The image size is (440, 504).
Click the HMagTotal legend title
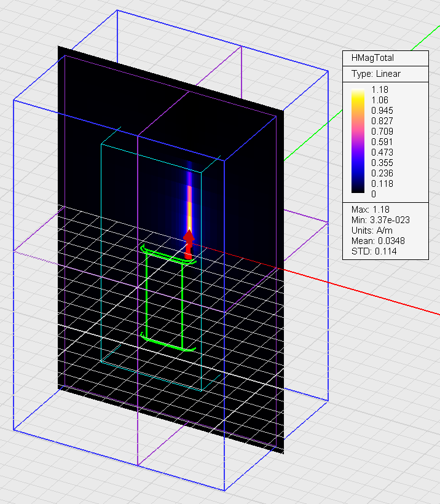coord(372,58)
